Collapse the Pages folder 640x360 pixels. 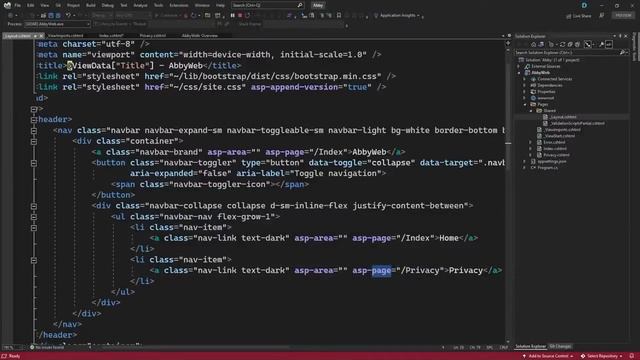coord(525,104)
